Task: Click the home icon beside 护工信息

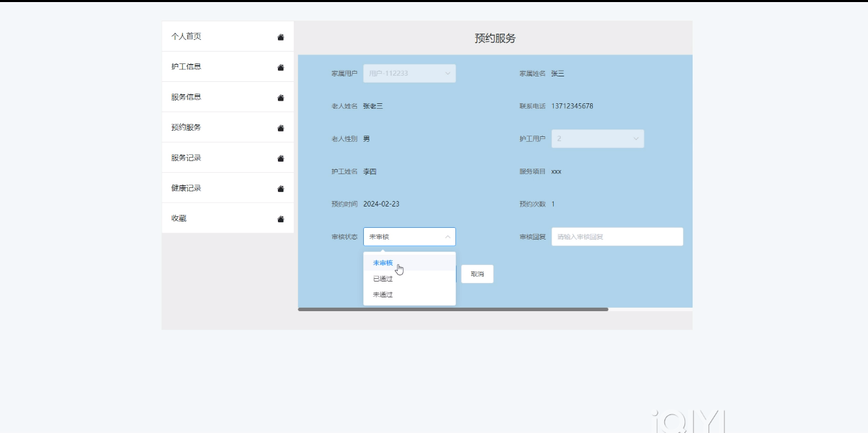Action: pos(281,67)
